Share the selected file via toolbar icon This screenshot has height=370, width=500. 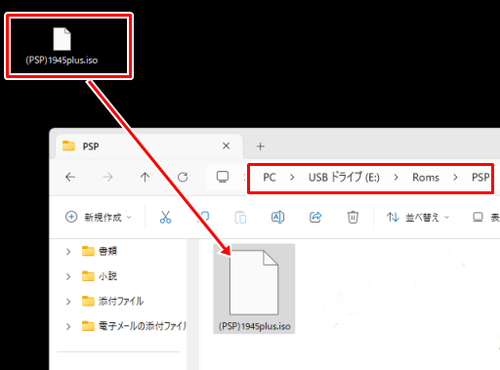(x=315, y=217)
